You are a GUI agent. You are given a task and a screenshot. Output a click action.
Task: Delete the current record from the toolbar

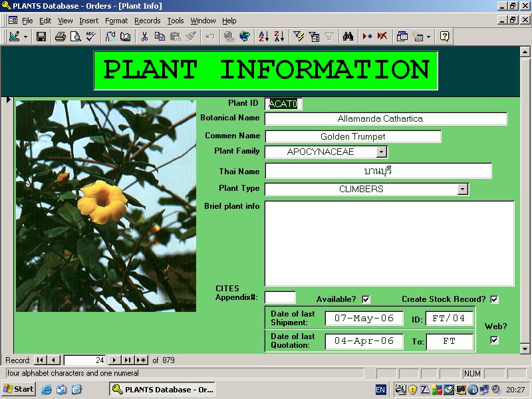tap(382, 37)
